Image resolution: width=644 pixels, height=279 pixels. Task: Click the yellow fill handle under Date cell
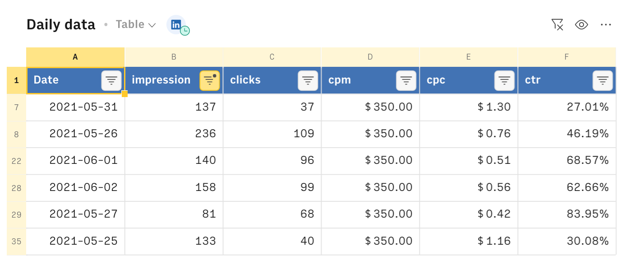124,94
